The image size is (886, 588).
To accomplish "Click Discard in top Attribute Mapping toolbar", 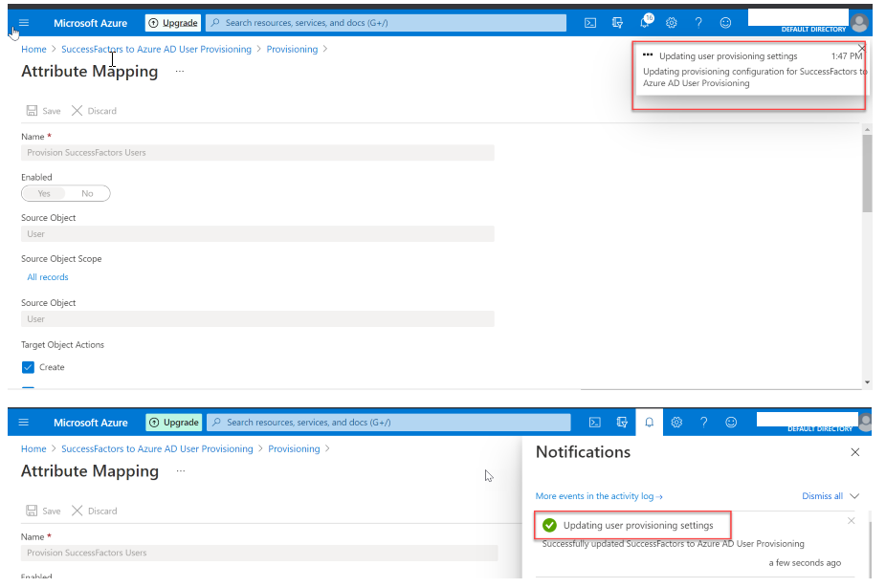I will tap(95, 111).
